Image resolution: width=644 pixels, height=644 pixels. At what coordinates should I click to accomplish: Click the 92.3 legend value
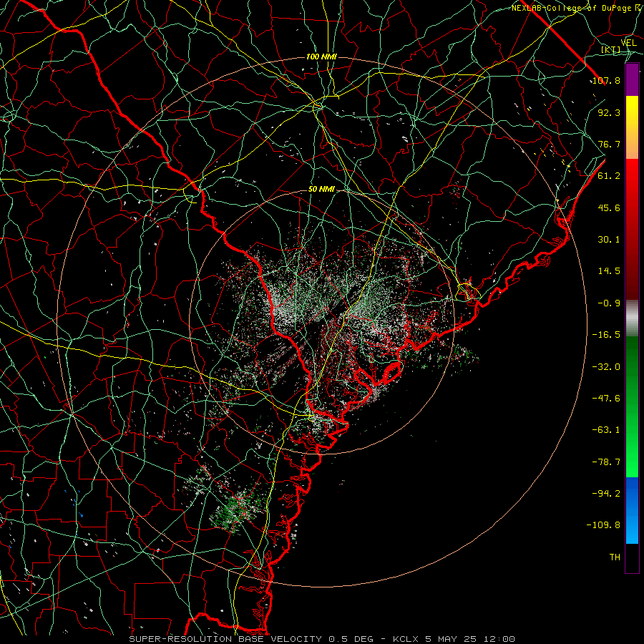(609, 112)
